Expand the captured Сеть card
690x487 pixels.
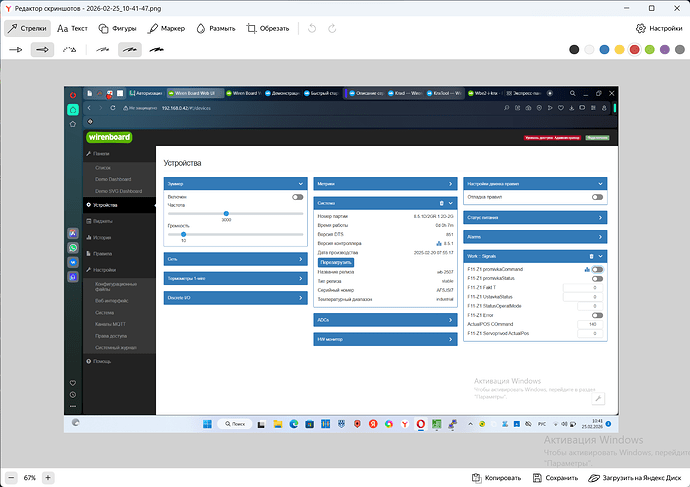[235, 259]
